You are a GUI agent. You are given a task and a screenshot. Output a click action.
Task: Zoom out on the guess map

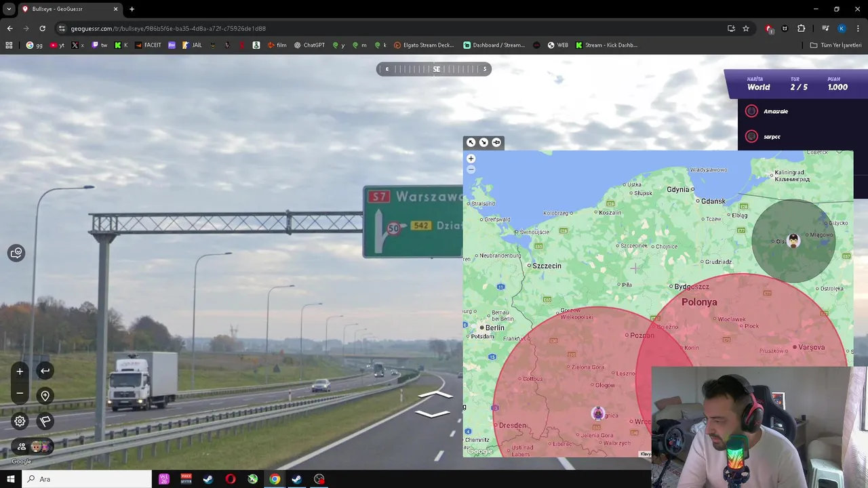(x=471, y=169)
